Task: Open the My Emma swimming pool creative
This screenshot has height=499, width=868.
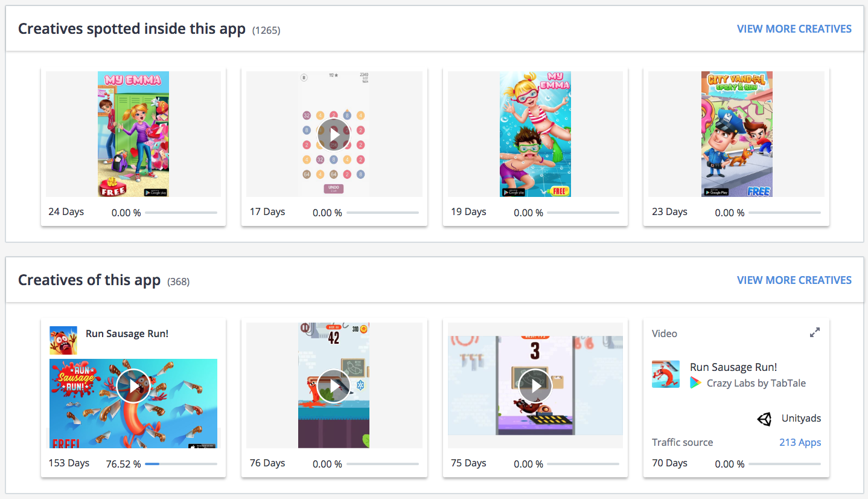Action: (x=535, y=134)
